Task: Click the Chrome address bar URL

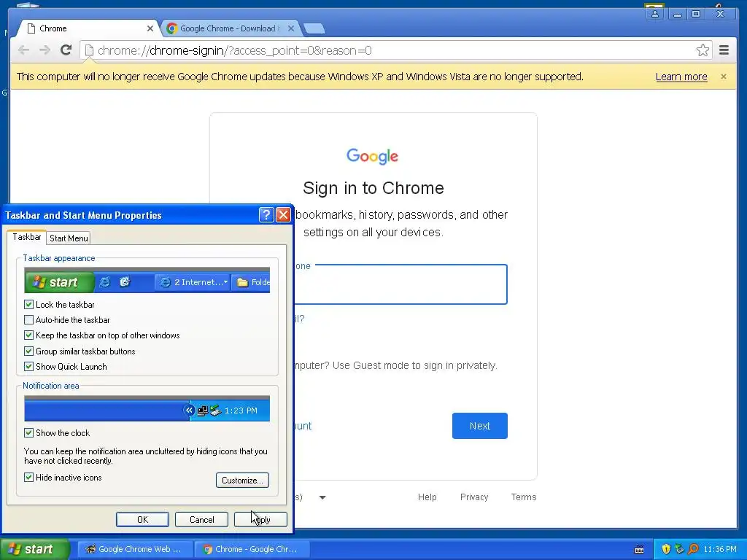Action: pyautogui.click(x=234, y=50)
